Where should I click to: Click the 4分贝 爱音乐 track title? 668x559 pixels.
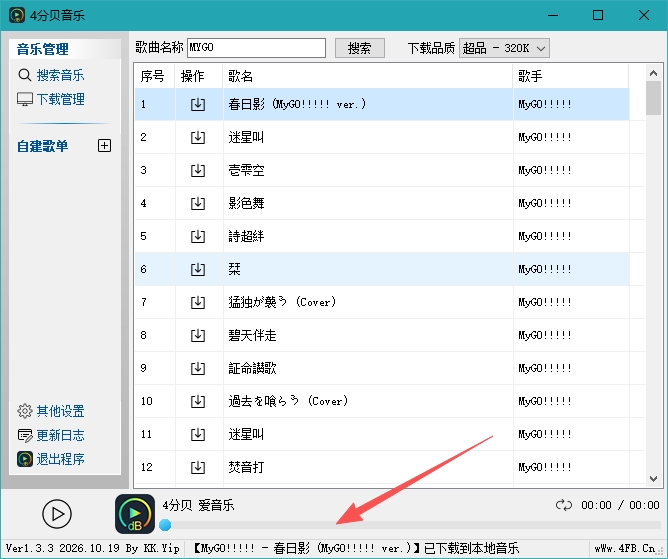[198, 505]
